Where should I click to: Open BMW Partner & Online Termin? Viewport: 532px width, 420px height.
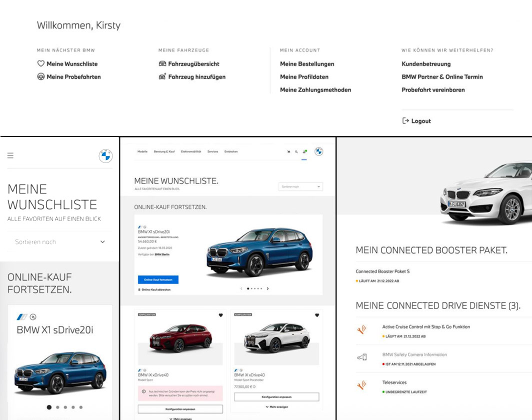click(x=442, y=76)
